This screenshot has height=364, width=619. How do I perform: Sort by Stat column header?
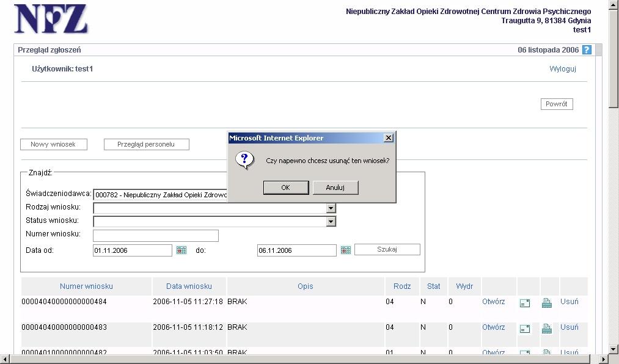(x=433, y=286)
